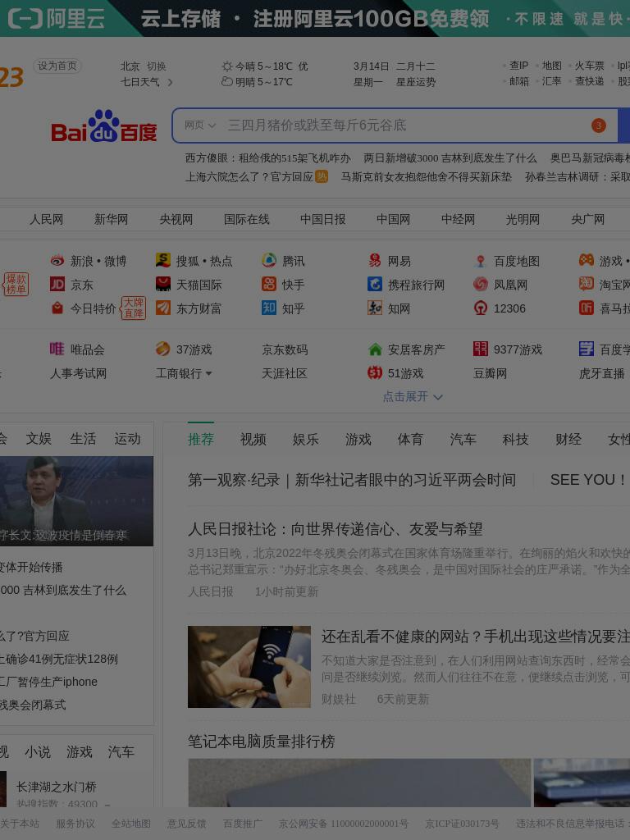Open the 人民网 link
This screenshot has height=840, width=630.
point(46,219)
